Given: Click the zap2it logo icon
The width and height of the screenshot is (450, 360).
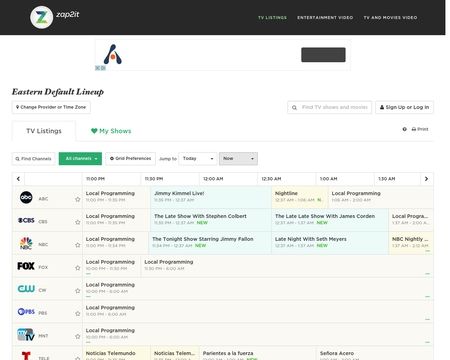Looking at the screenshot, I should (41, 17).
